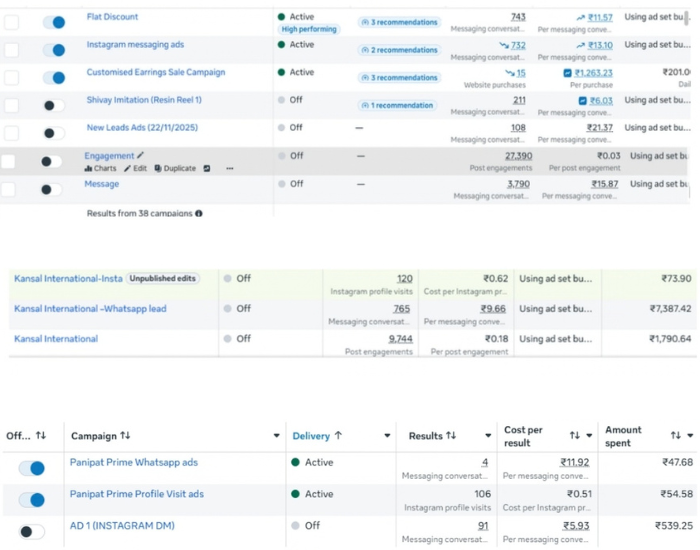The height and width of the screenshot is (550, 700).
Task: Select the Shivay Imitation row checkbox
Action: 11,105
